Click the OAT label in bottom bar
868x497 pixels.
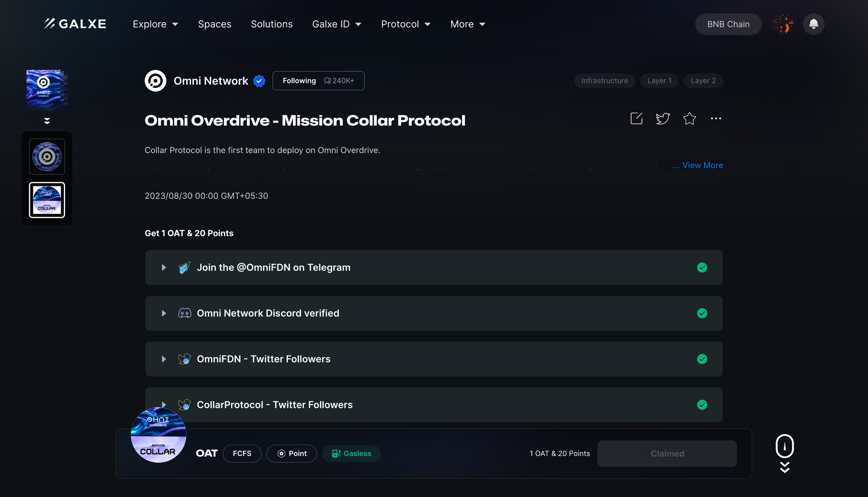coord(207,454)
